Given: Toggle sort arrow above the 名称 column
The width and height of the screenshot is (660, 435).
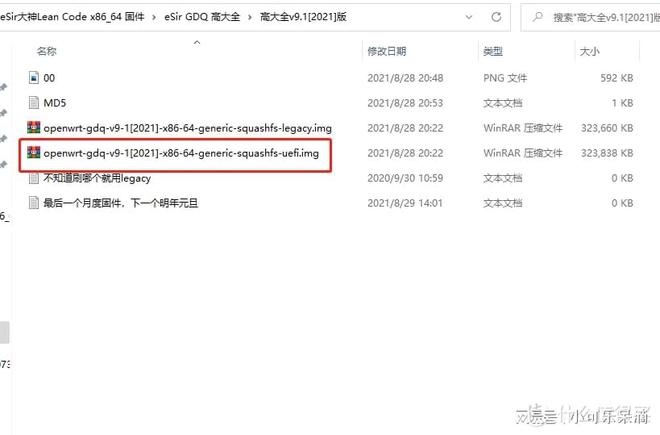Looking at the screenshot, I should (x=197, y=42).
